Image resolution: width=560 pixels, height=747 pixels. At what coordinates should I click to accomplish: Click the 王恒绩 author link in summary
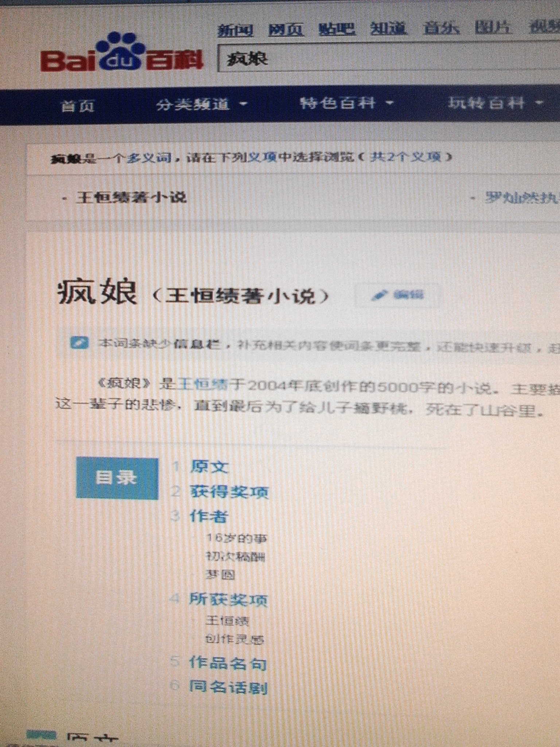click(x=202, y=384)
